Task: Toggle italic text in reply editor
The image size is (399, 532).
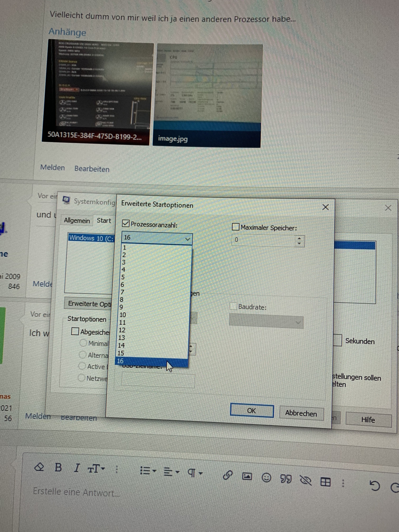Action: [x=77, y=468]
